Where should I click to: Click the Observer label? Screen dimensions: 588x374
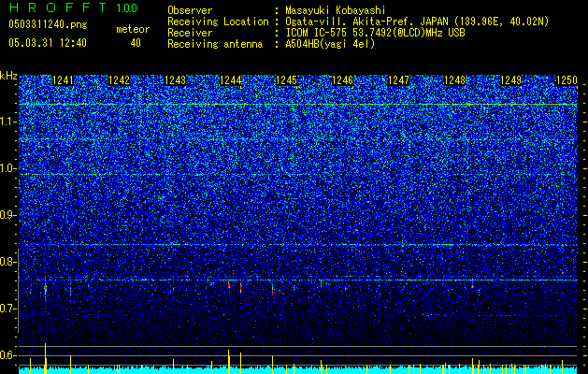click(x=190, y=10)
